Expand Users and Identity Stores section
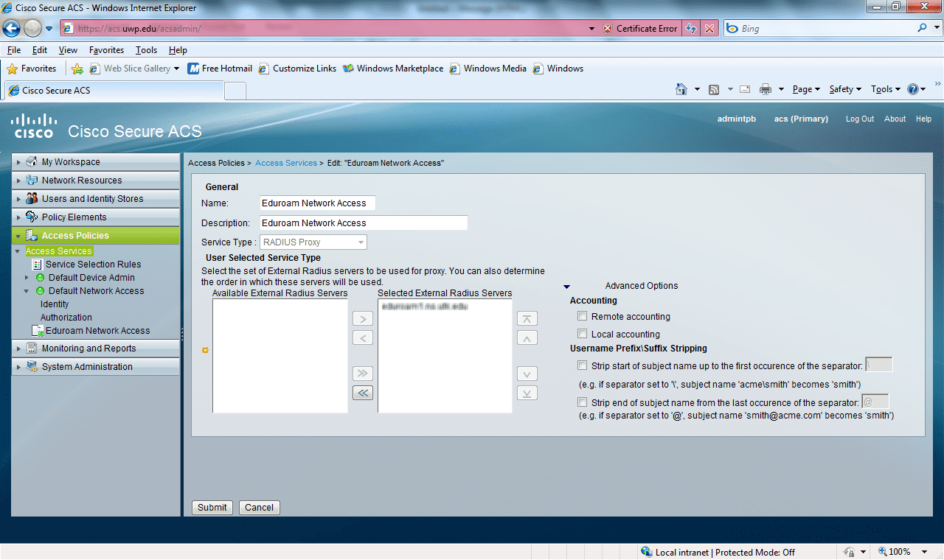 click(19, 199)
